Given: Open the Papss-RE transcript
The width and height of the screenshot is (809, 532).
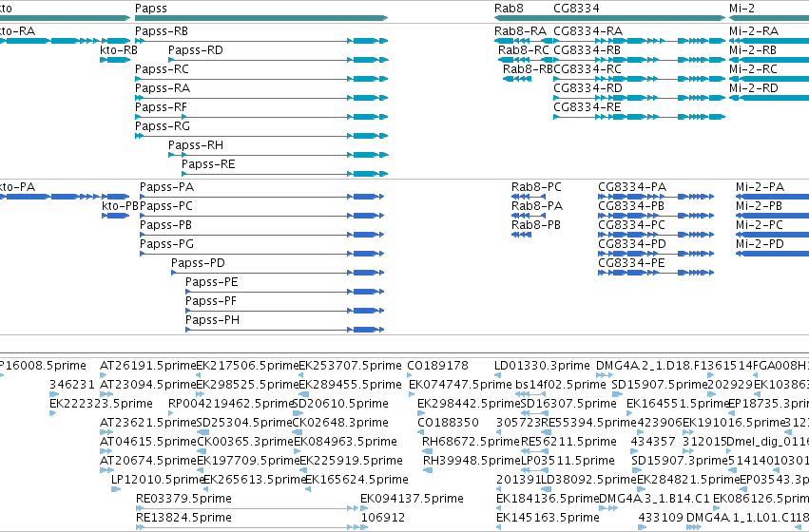Looking at the screenshot, I should pos(208,164).
